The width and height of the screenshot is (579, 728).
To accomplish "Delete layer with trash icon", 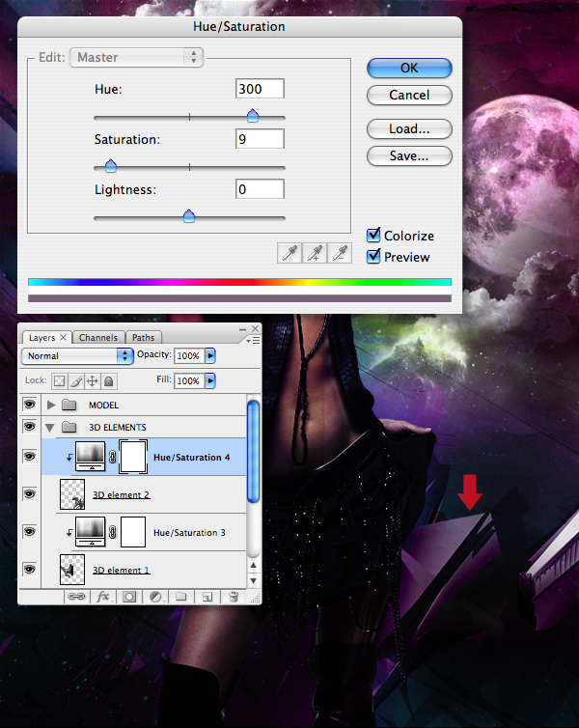I will click(x=234, y=597).
